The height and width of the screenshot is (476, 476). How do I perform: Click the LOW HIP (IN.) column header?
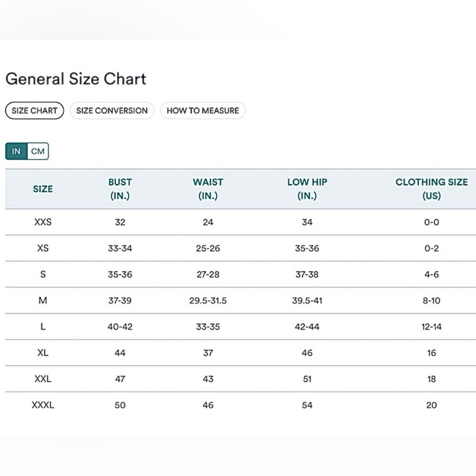(x=307, y=189)
